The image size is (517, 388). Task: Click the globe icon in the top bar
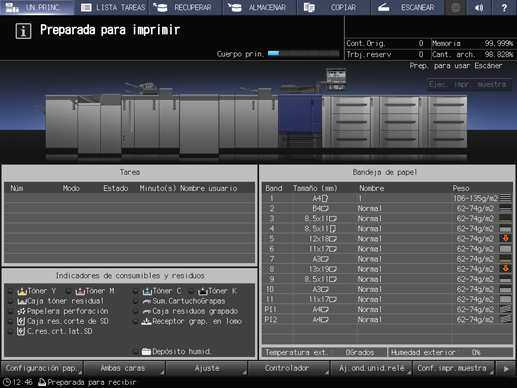coord(455,7)
